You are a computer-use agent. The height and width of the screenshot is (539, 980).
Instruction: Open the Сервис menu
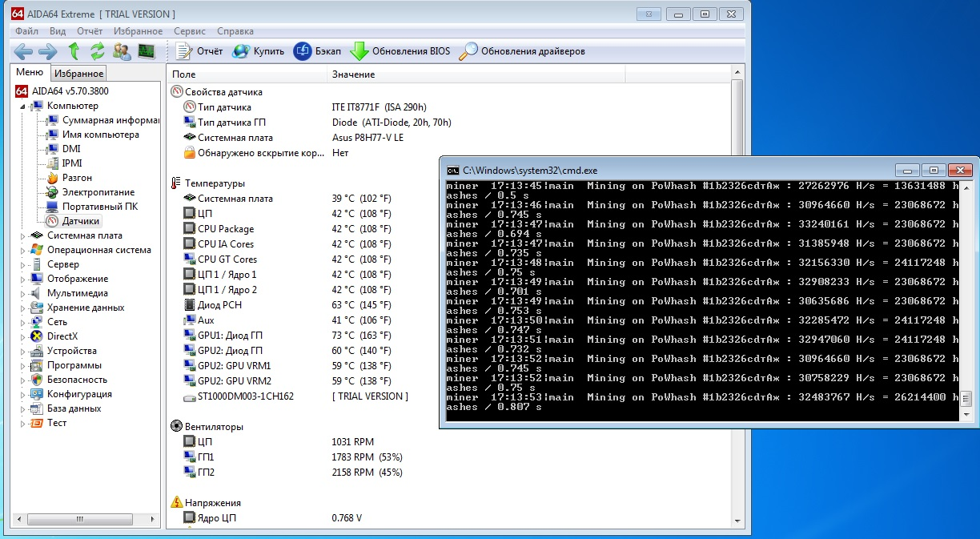click(189, 31)
